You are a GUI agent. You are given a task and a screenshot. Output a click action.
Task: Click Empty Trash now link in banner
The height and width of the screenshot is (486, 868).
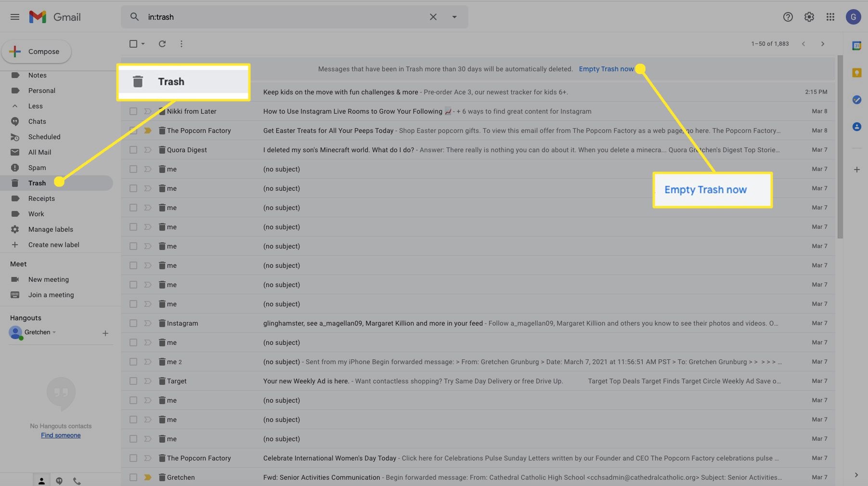(x=606, y=69)
